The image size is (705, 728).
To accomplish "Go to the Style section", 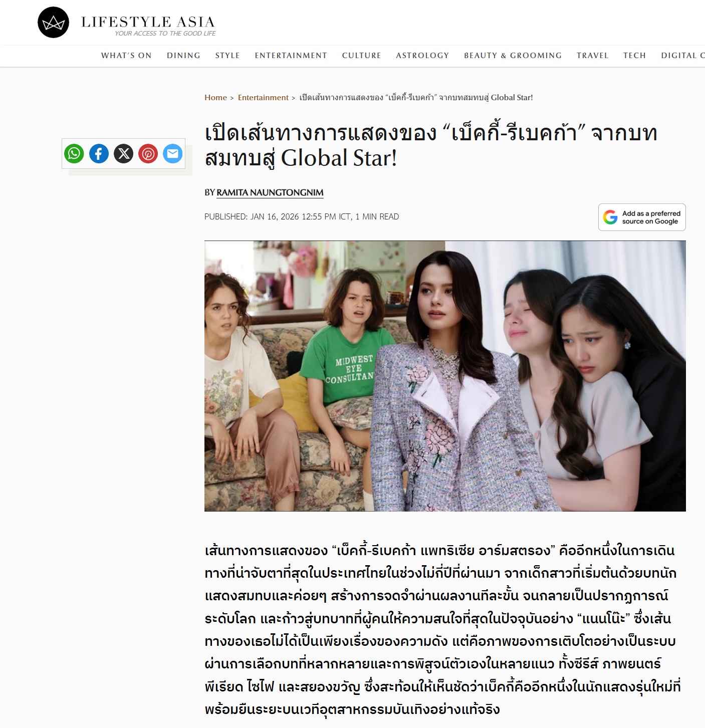I will point(227,56).
